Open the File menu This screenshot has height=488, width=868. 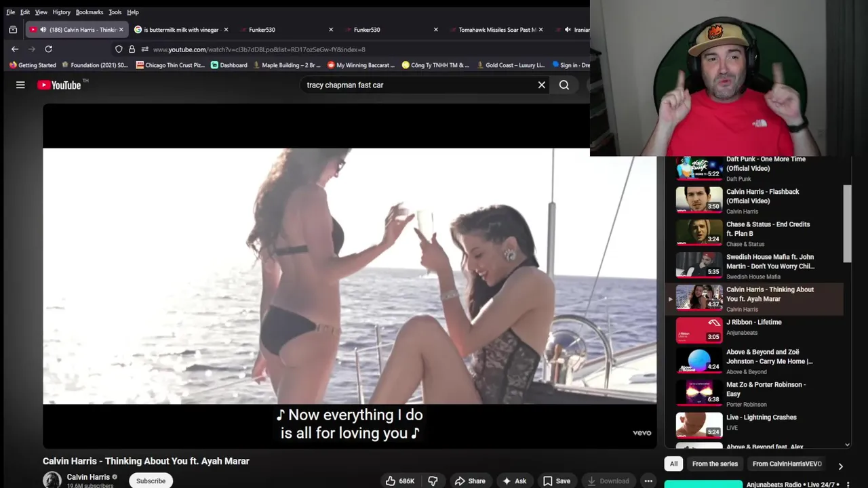pos(11,12)
